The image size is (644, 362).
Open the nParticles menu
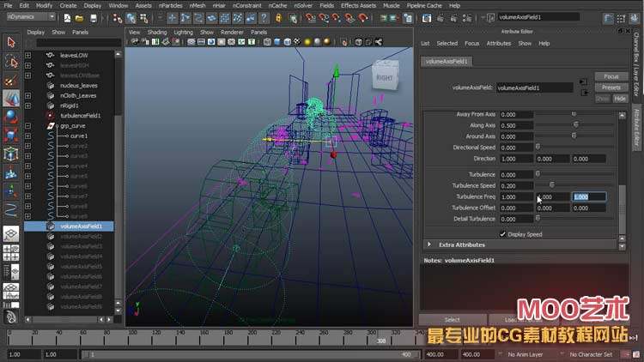[x=173, y=5]
